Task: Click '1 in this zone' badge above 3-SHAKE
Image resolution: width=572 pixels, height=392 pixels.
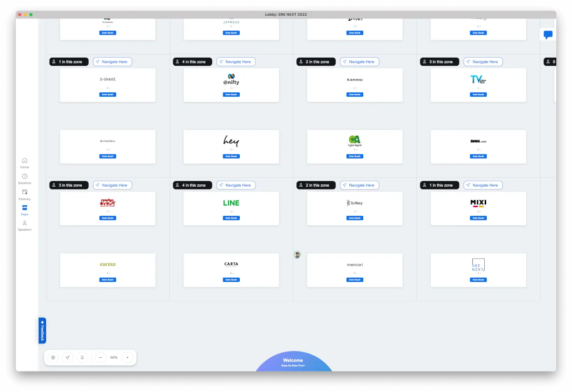Action: (69, 62)
